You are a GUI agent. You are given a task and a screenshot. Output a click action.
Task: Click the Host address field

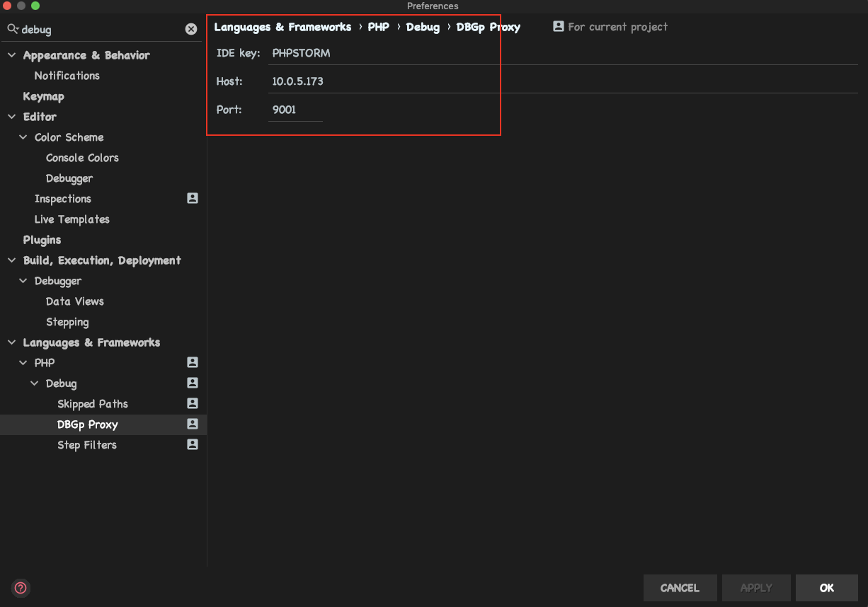pos(563,82)
